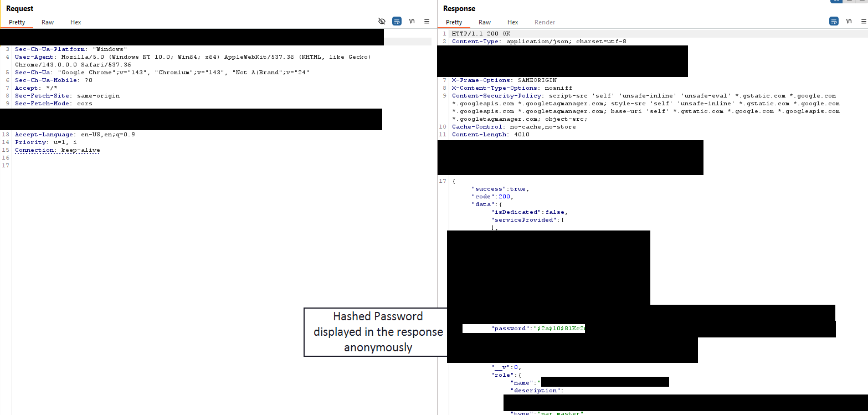Image resolution: width=868 pixels, height=415 pixels.
Task: Open the Response panel hamburger options menu
Action: (x=863, y=21)
